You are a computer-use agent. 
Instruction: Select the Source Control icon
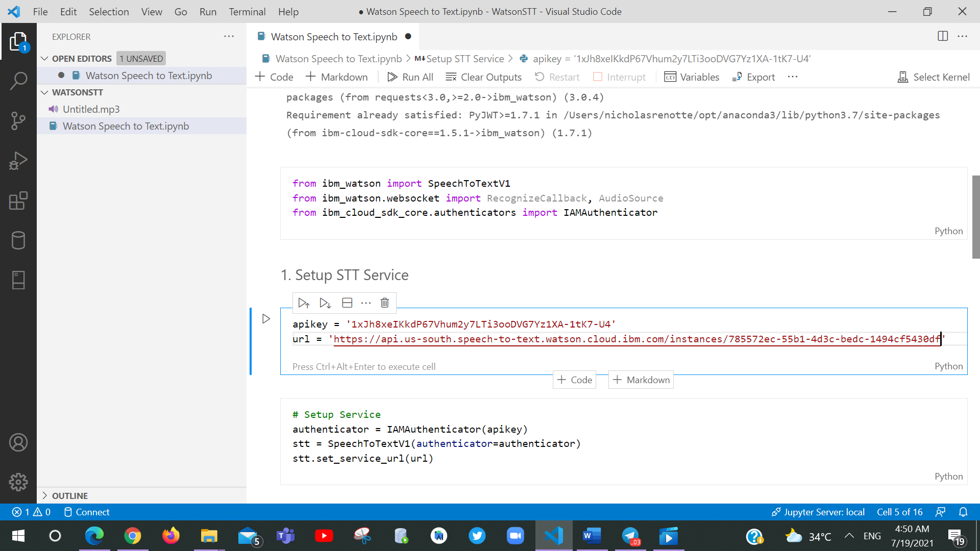[19, 121]
